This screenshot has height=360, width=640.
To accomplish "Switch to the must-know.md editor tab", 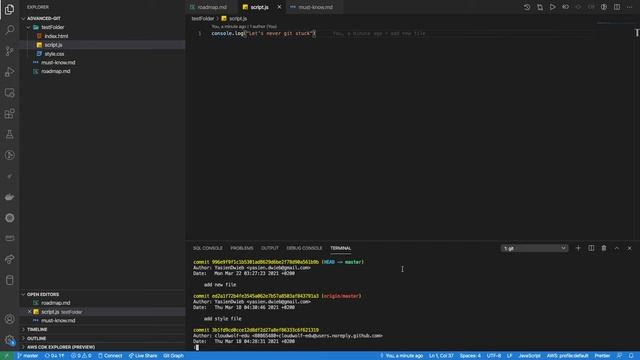I will pyautogui.click(x=315, y=7).
